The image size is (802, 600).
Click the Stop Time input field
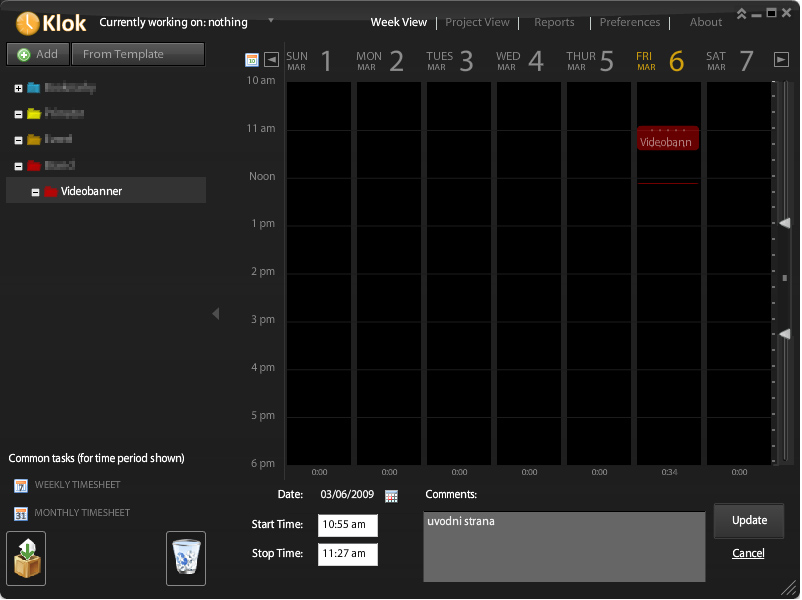click(x=348, y=554)
